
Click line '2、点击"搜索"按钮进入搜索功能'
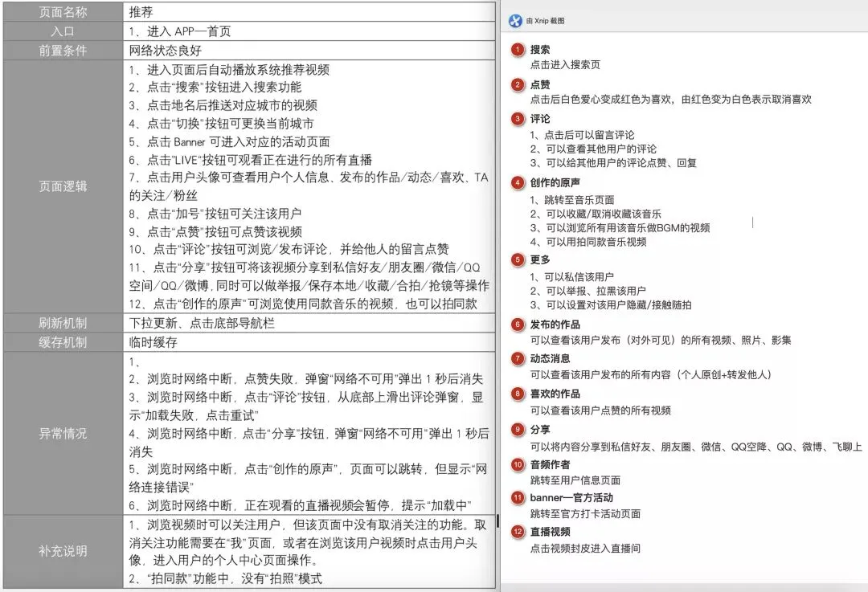(215, 88)
